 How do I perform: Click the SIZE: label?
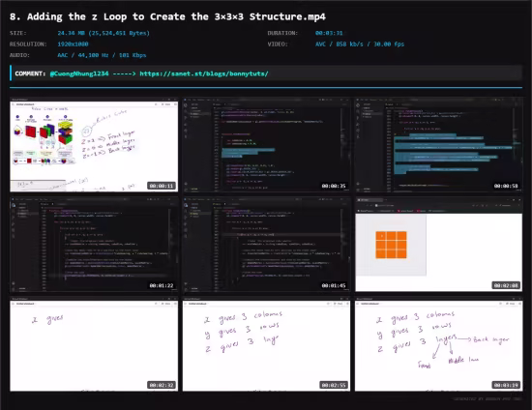[x=18, y=33]
